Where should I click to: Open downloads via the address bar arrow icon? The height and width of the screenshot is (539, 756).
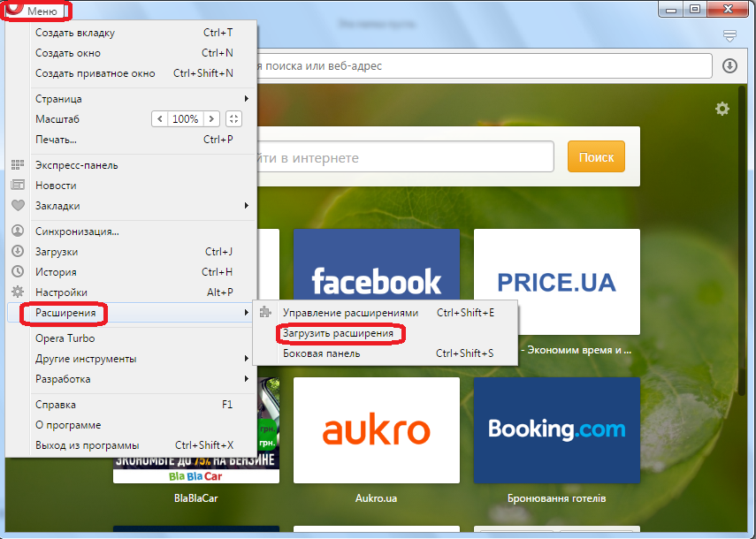point(729,66)
